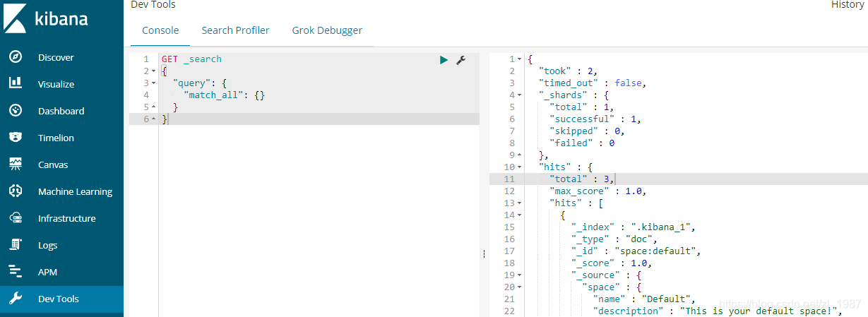Open Timelion via its mask icon
Image resolution: width=868 pixels, height=317 pixels.
coord(16,138)
